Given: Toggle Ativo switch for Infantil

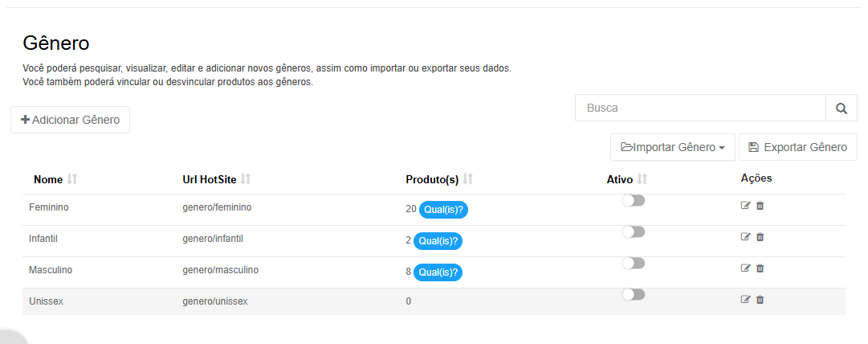Looking at the screenshot, I should point(634,232).
